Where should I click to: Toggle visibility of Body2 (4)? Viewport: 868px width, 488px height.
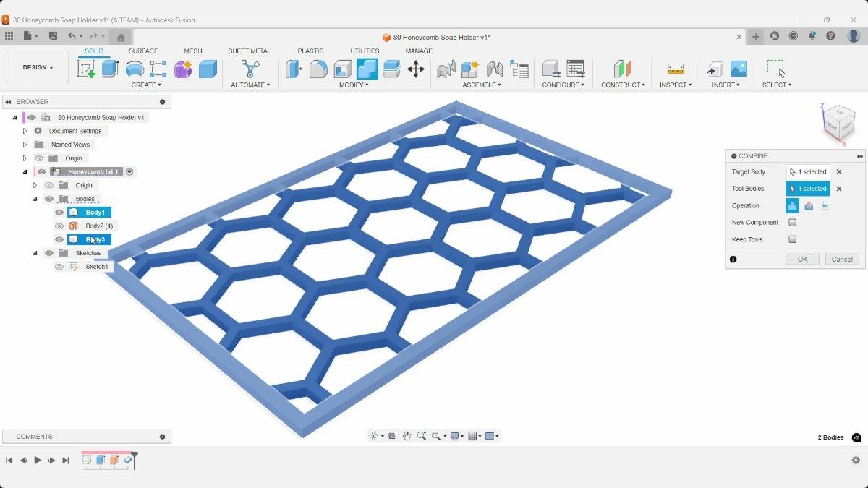coord(59,226)
